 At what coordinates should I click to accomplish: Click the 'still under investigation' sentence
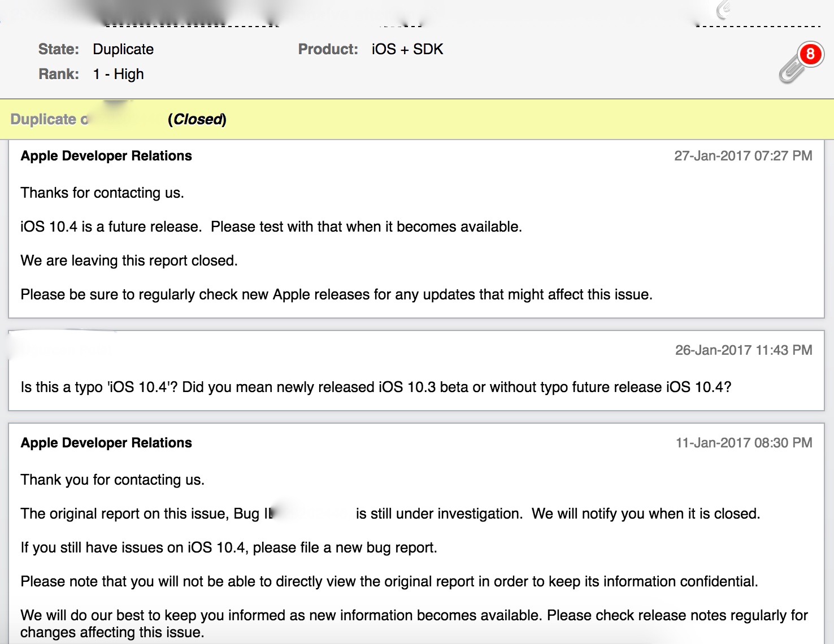[x=390, y=514]
